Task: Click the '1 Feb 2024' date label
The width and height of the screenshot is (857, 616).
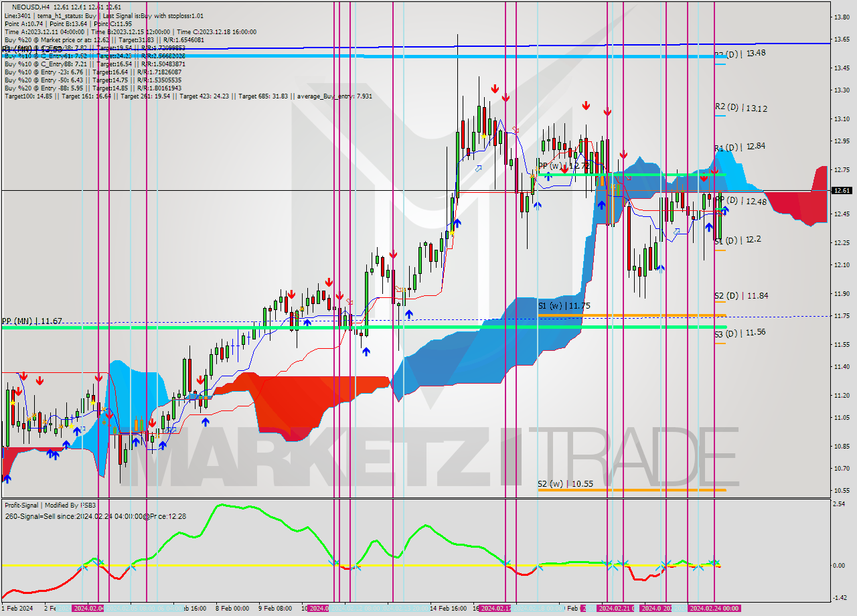Action: point(16,609)
